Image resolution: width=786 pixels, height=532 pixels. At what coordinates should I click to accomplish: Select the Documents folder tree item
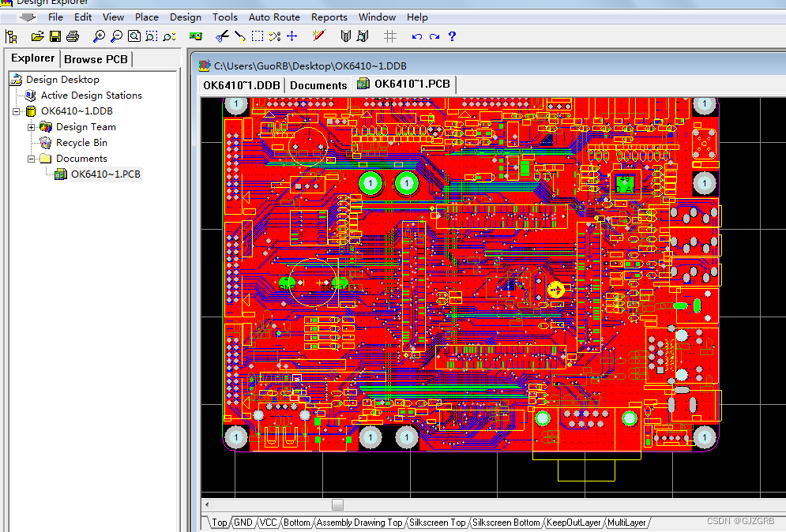[x=81, y=159]
